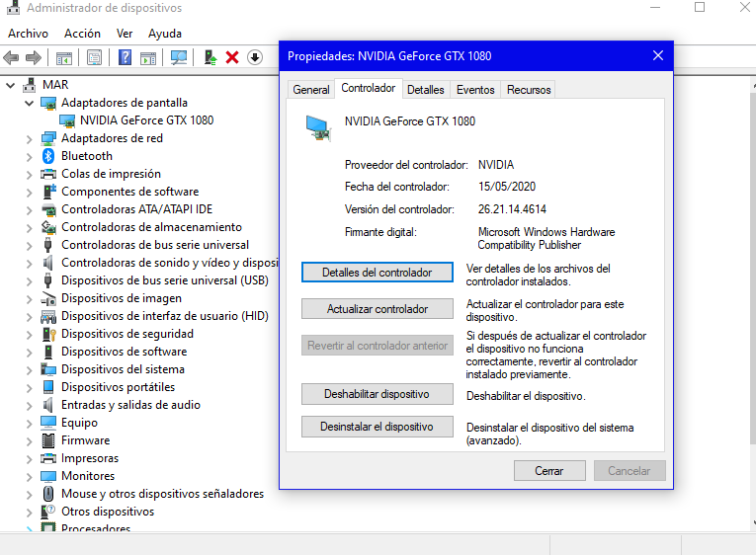The image size is (756, 555).
Task: Expand the Equipo node
Action: [30, 424]
